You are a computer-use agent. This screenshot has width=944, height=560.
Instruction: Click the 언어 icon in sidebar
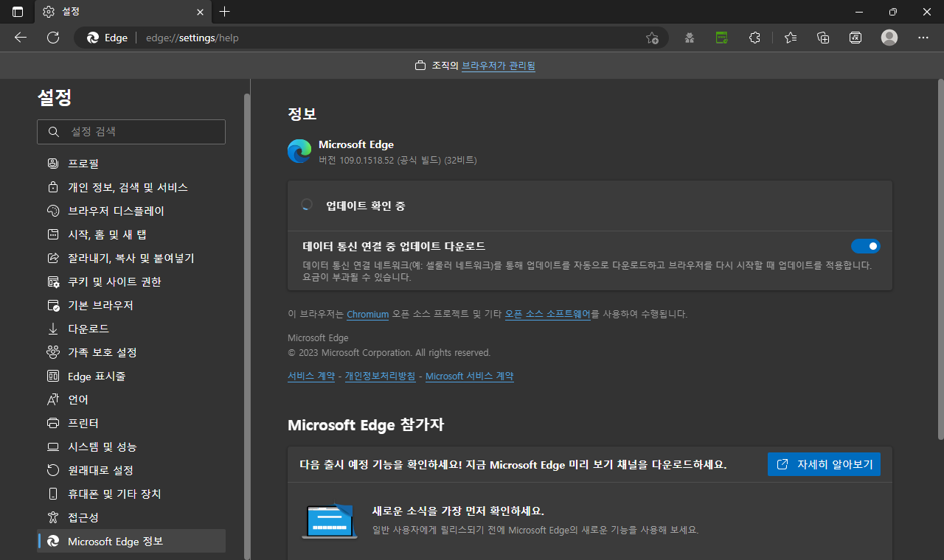53,399
